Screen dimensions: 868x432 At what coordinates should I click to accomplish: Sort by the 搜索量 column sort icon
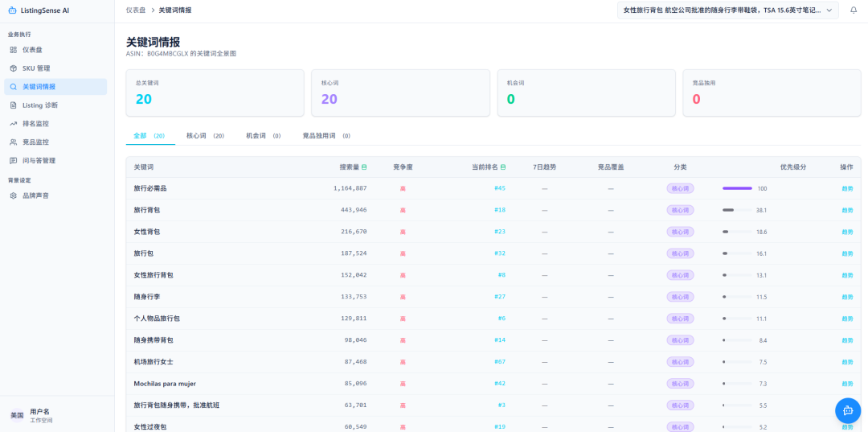pos(364,167)
